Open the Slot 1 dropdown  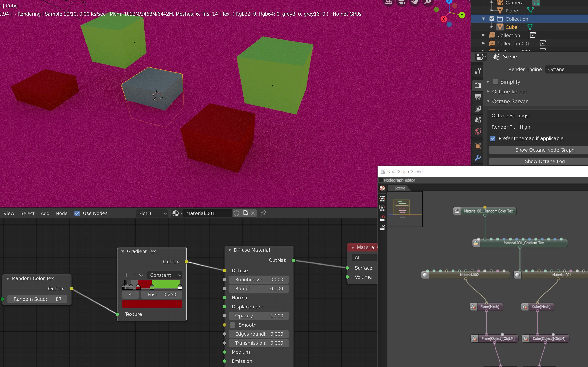tap(152, 213)
